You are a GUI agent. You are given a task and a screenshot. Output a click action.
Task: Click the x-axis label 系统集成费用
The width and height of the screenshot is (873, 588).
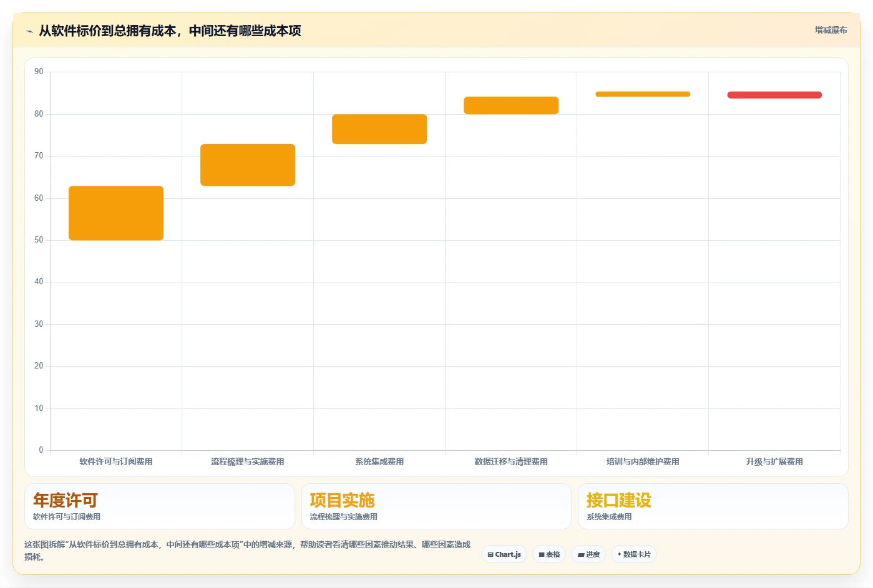point(379,461)
